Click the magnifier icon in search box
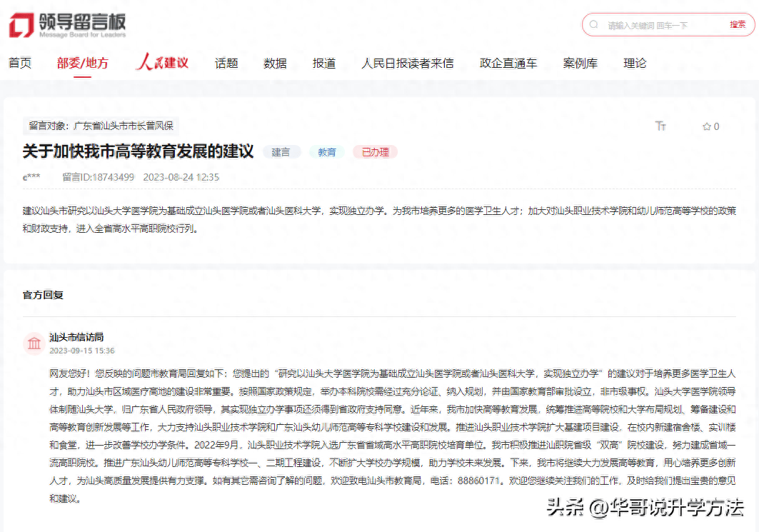Image resolution: width=759 pixels, height=532 pixels. (x=594, y=25)
